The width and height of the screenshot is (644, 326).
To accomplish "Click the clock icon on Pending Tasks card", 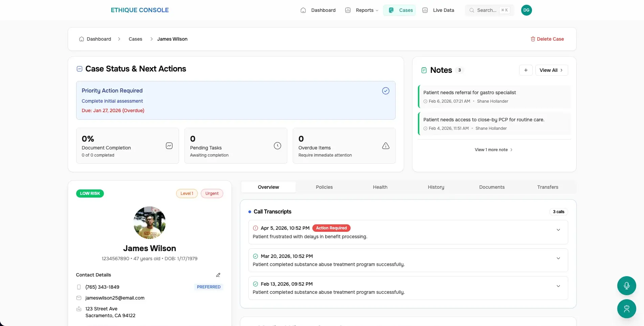I will (277, 146).
